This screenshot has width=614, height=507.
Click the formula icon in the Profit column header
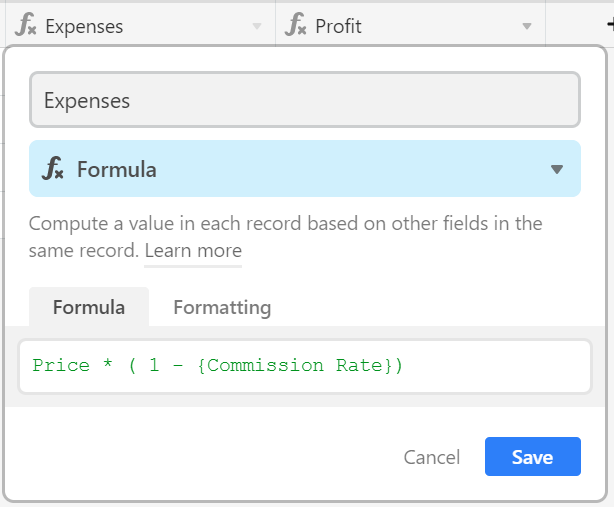296,25
